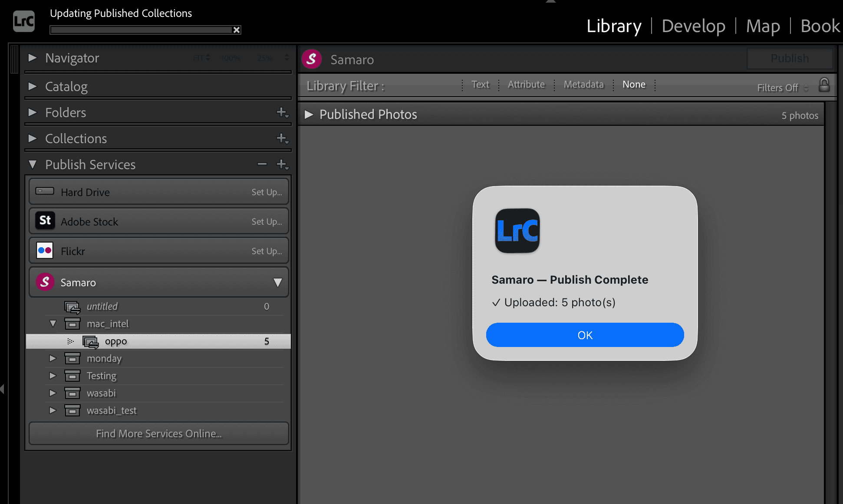Select the oppo published collection
The image size is (843, 504).
158,341
